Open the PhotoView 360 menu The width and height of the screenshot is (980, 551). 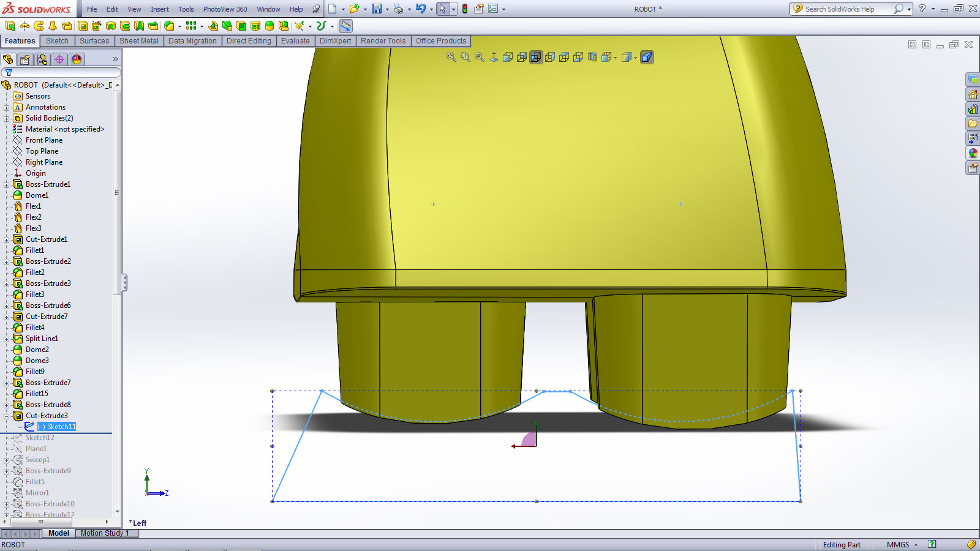click(x=225, y=9)
